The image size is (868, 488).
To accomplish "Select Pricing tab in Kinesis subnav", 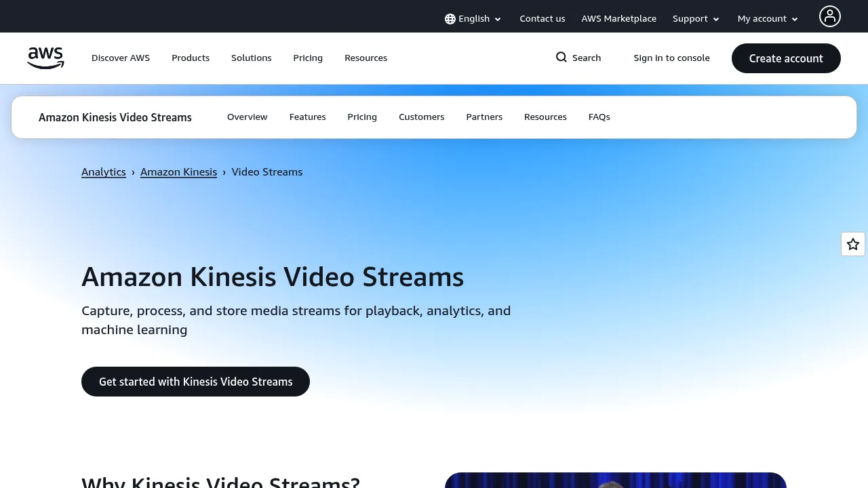I will point(362,117).
